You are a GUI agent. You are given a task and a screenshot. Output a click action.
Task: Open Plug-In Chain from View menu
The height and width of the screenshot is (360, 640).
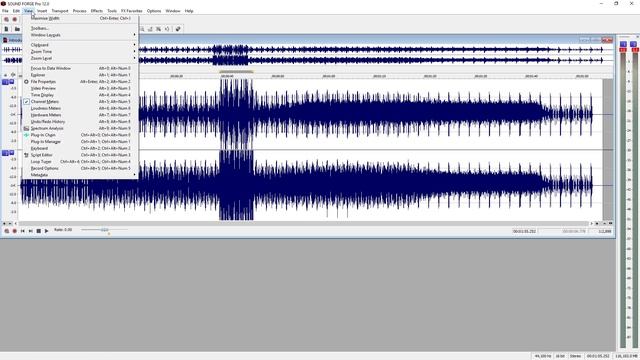pyautogui.click(x=80, y=135)
